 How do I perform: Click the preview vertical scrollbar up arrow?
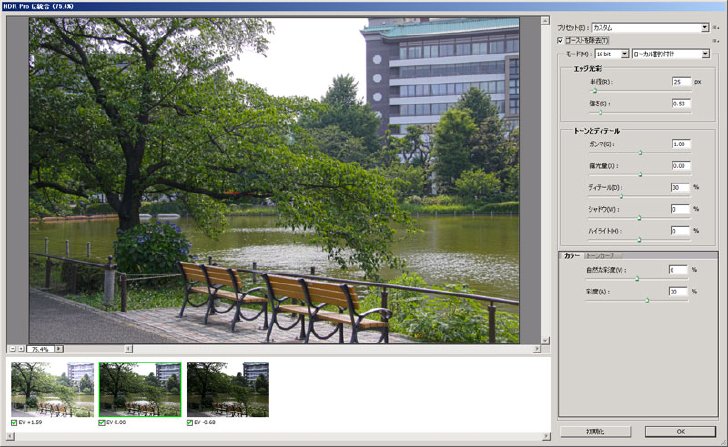pyautogui.click(x=545, y=20)
